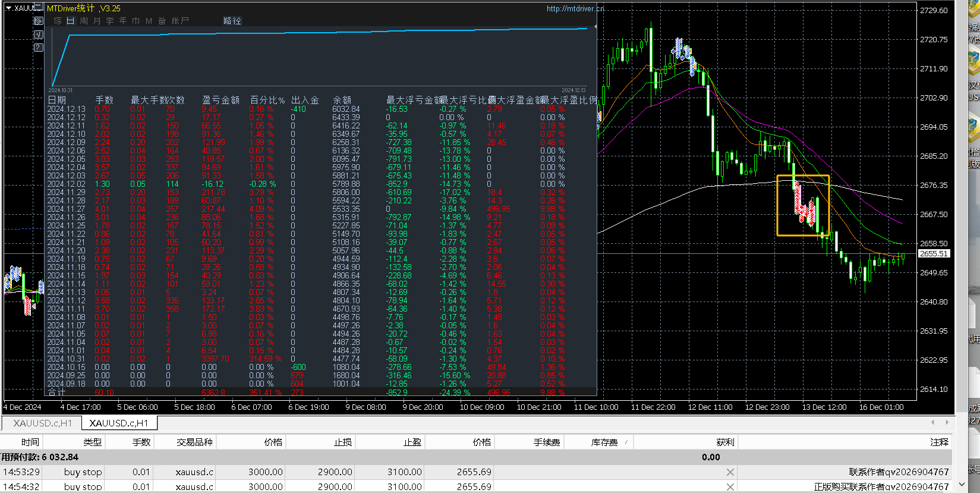Click the move panel button under the XAUUSD label
The width and height of the screenshot is (980, 493).
(x=39, y=21)
